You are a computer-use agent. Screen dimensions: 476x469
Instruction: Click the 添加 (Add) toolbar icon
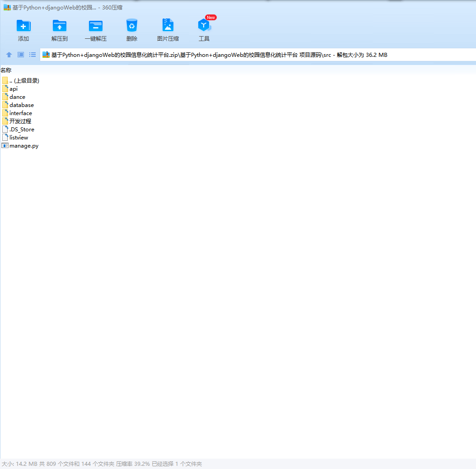click(x=23, y=26)
